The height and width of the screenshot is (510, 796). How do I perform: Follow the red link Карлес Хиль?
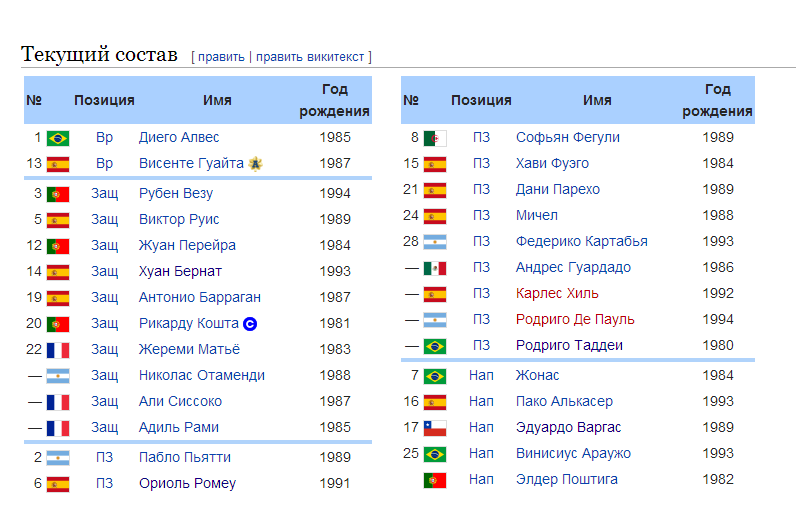[557, 294]
